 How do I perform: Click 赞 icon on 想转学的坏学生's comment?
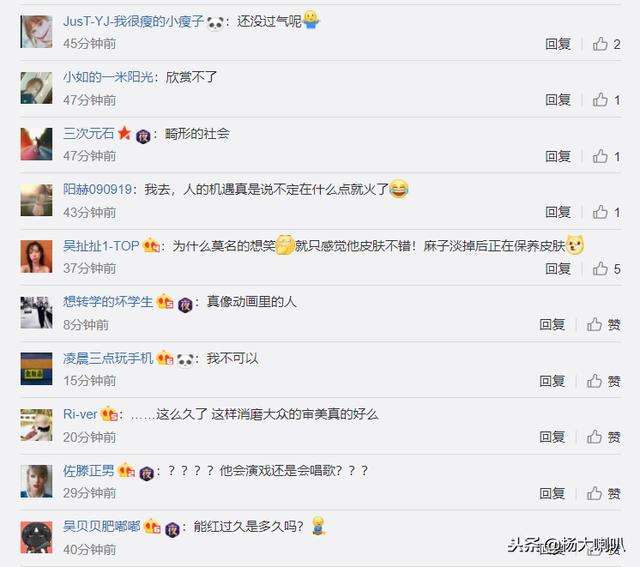[x=603, y=325]
